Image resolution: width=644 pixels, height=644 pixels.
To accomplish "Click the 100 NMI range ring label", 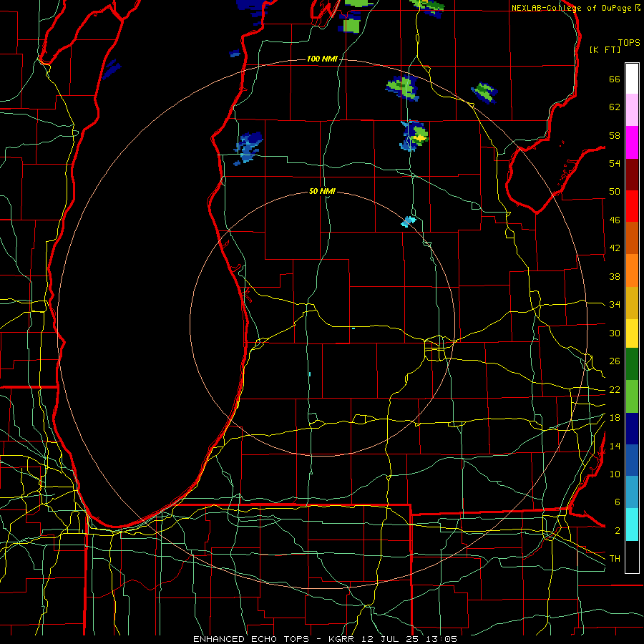I will [x=322, y=59].
